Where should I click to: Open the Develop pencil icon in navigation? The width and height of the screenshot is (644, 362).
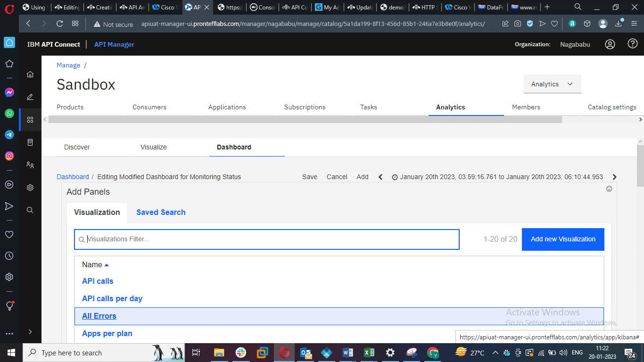(30, 97)
